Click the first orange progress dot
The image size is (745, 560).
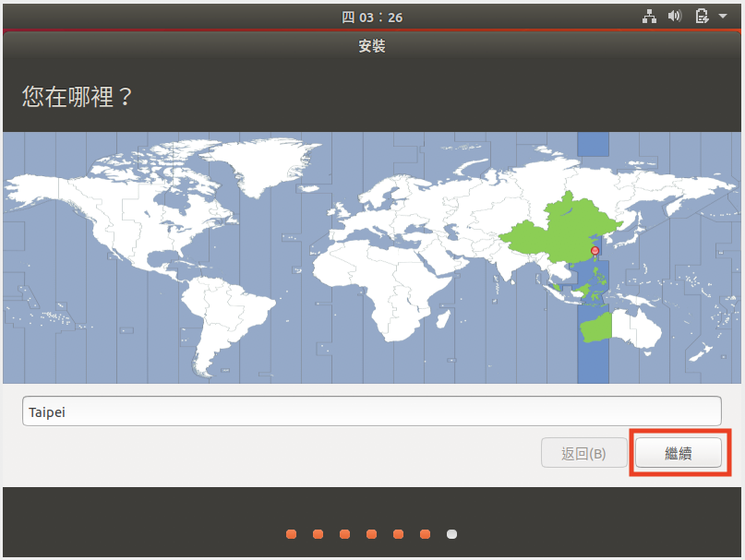click(291, 534)
